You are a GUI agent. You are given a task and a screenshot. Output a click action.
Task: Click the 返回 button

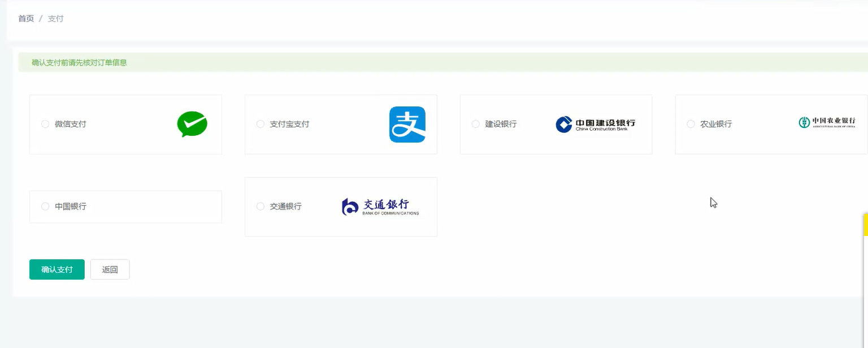pos(110,269)
